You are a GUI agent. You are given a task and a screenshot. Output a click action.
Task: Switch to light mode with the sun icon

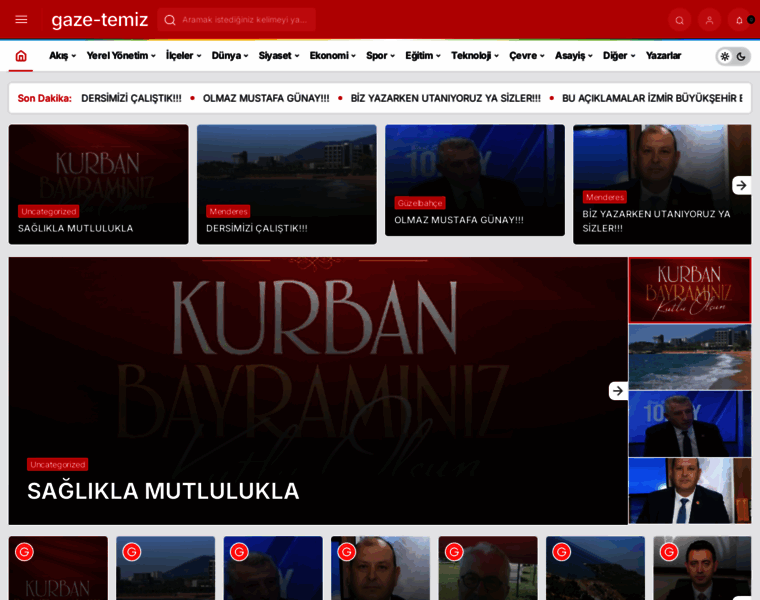click(725, 57)
